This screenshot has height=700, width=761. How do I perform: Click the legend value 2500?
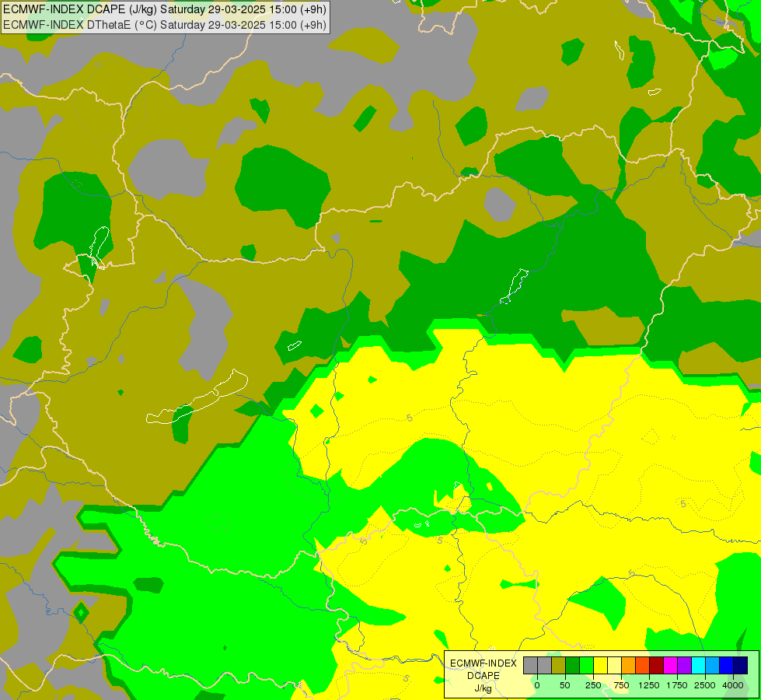tap(705, 685)
